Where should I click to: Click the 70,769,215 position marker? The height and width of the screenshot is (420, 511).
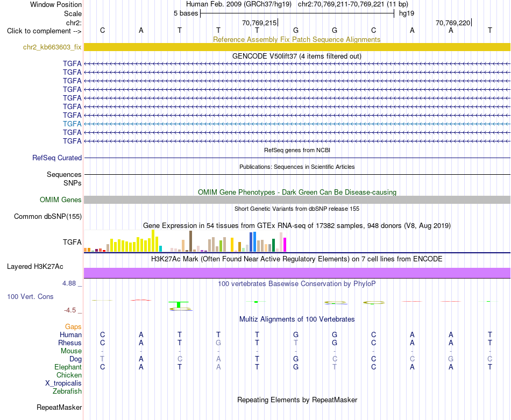pyautogui.click(x=259, y=23)
